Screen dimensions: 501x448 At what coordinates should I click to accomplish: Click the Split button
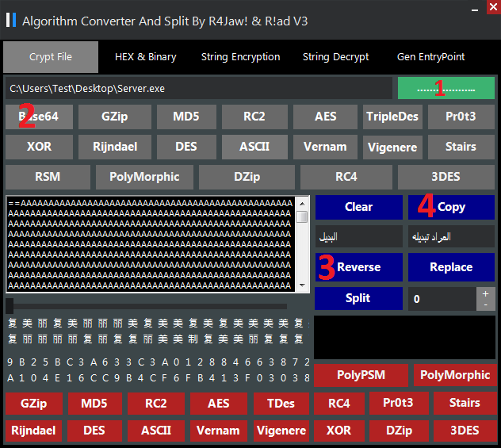coord(358,298)
